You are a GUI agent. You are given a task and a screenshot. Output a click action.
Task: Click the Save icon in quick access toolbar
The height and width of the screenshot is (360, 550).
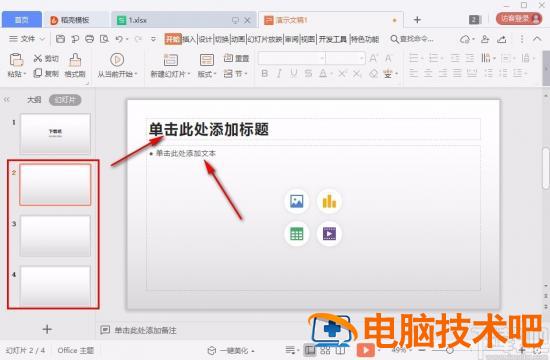pyautogui.click(x=60, y=39)
